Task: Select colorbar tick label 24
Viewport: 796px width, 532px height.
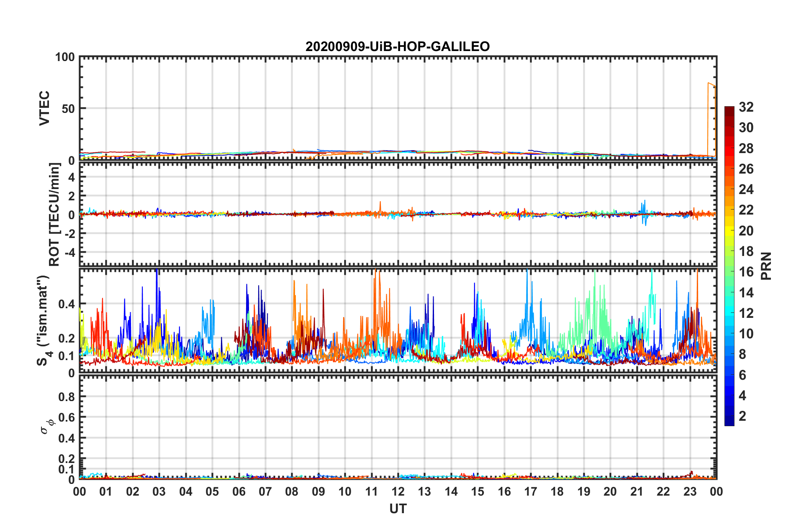Action: click(x=746, y=189)
